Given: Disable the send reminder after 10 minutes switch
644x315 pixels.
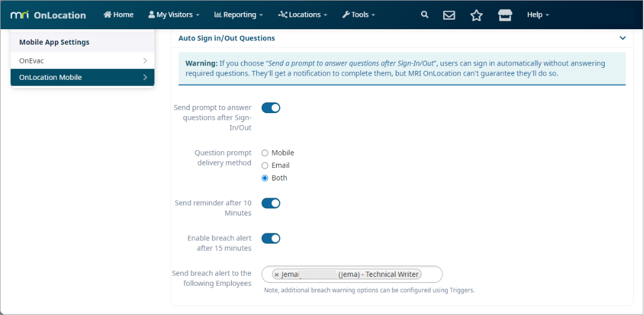Looking at the screenshot, I should 271,203.
